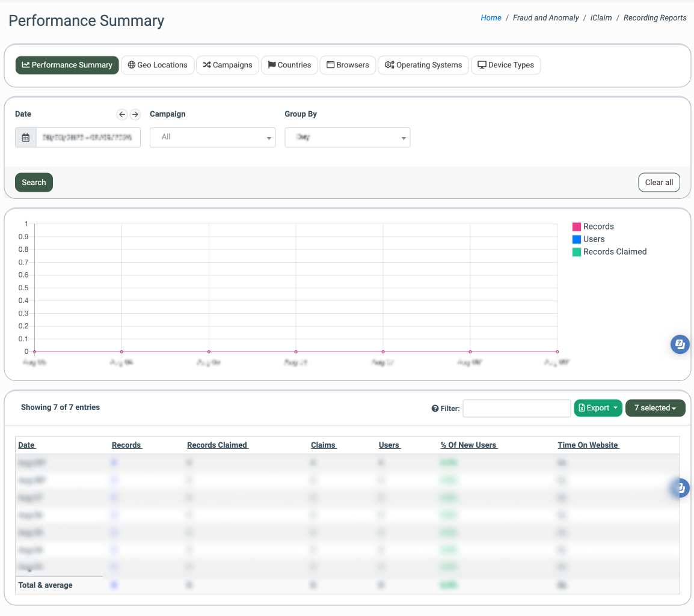Open the Geo Locations tab
The width and height of the screenshot is (694, 616).
point(158,65)
